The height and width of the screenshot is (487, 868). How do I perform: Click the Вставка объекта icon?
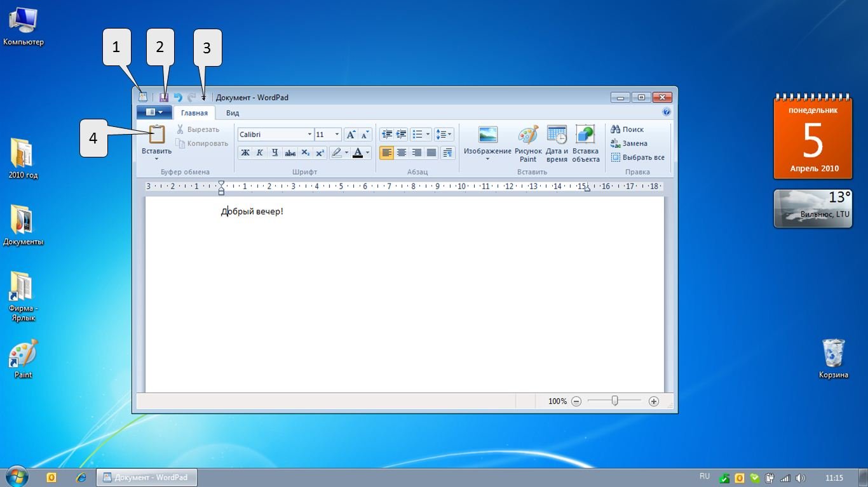[x=585, y=144]
